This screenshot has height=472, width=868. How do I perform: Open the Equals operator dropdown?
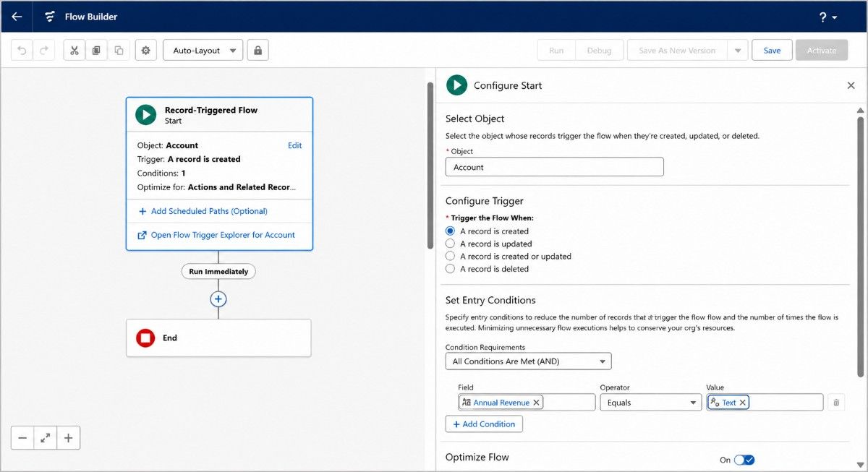click(x=650, y=403)
